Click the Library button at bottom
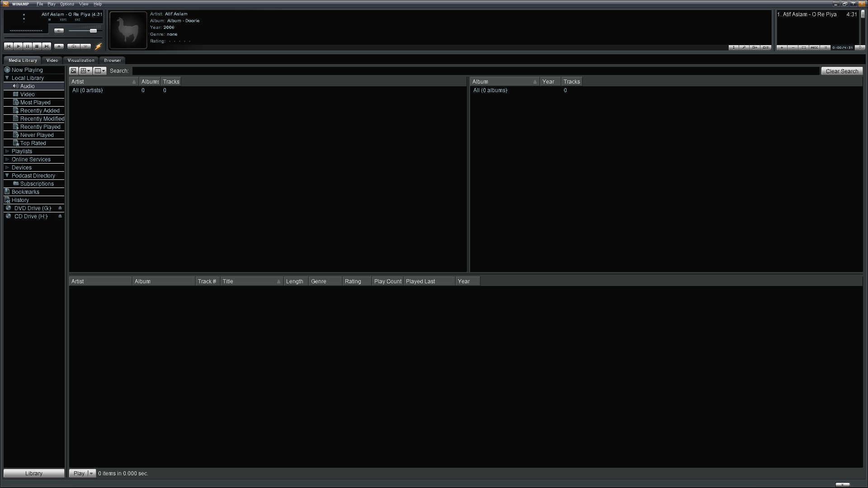The width and height of the screenshot is (868, 488). (34, 473)
